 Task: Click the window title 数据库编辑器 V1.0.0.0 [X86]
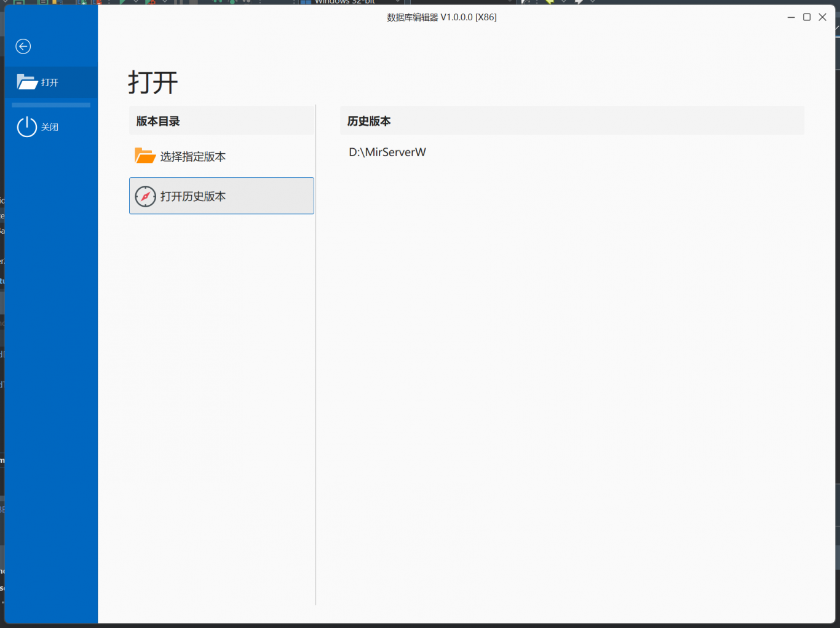tap(442, 17)
